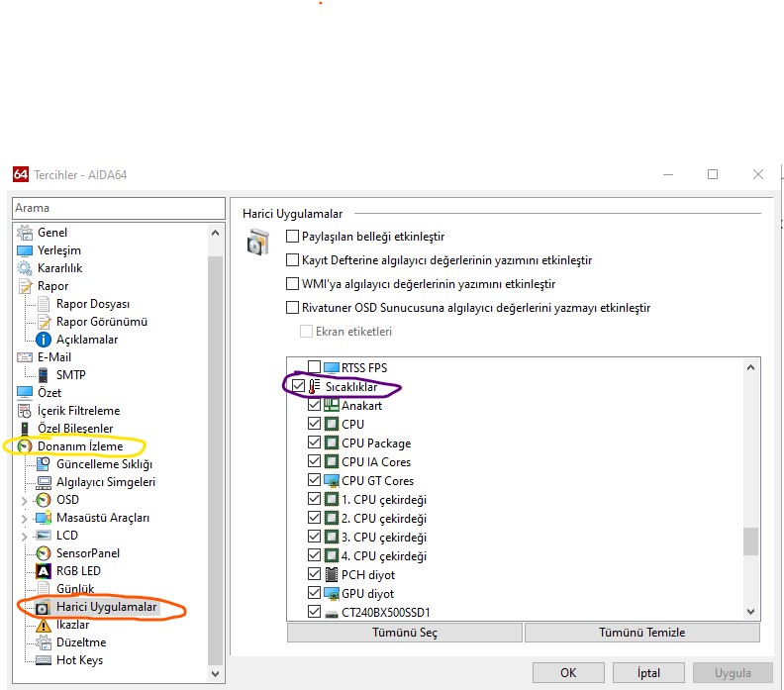Enable Paylaşılan belleği etkinleştir checkbox
Screen dimensions: 784x690
click(x=292, y=236)
